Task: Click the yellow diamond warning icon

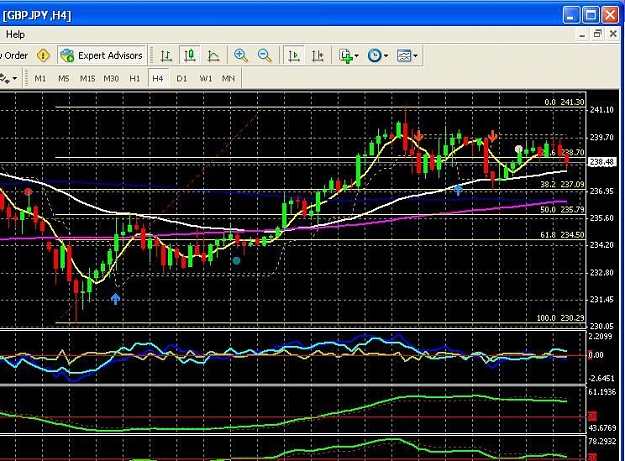Action: [x=43, y=55]
